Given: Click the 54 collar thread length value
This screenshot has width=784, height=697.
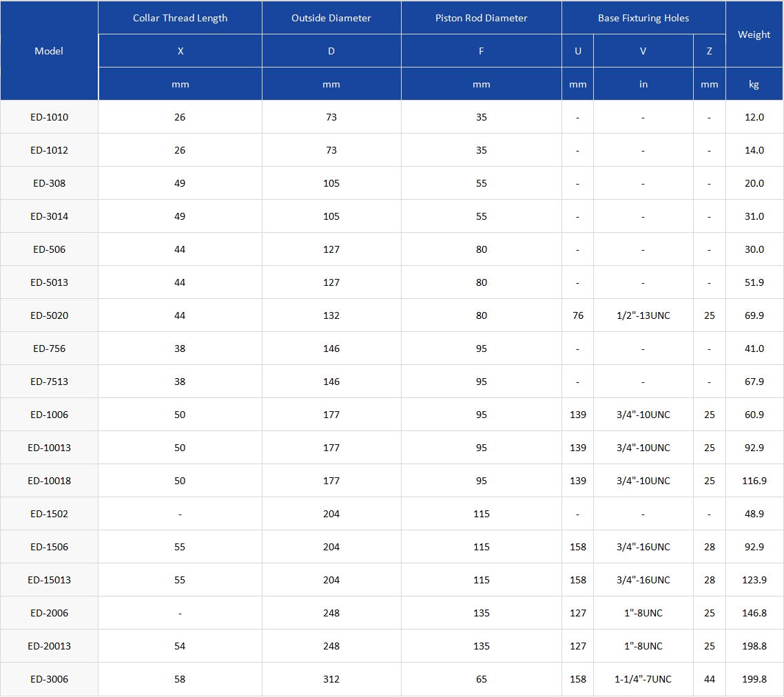Looking at the screenshot, I should (x=180, y=645).
